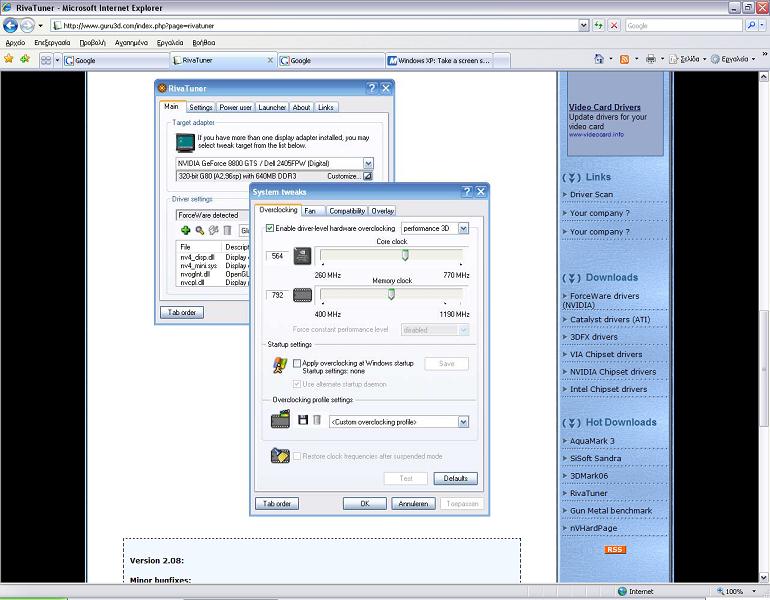The width and height of the screenshot is (770, 600).
Task: Open the Custom overclocking profile dropdown
Action: point(463,422)
